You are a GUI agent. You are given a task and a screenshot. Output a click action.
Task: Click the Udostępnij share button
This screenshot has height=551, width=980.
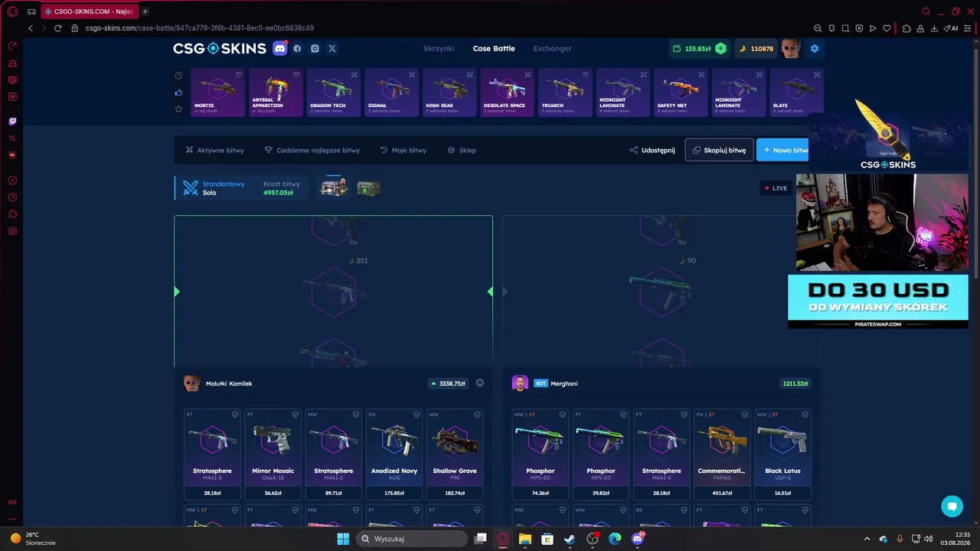tap(652, 150)
